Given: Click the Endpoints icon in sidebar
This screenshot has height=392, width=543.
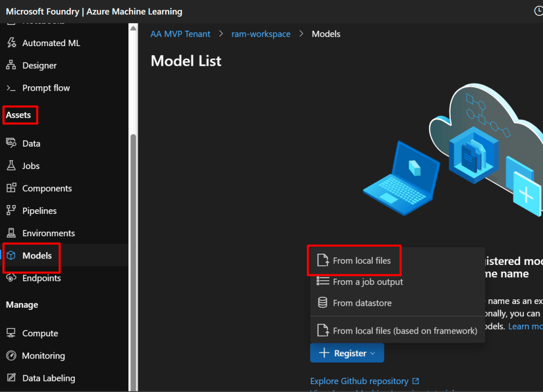Looking at the screenshot, I should pyautogui.click(x=11, y=278).
